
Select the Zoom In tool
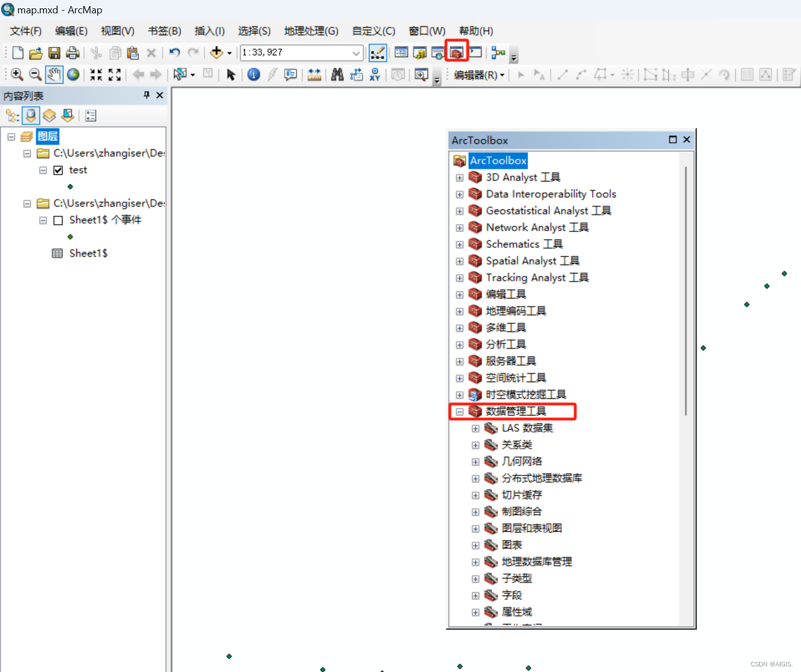17,75
